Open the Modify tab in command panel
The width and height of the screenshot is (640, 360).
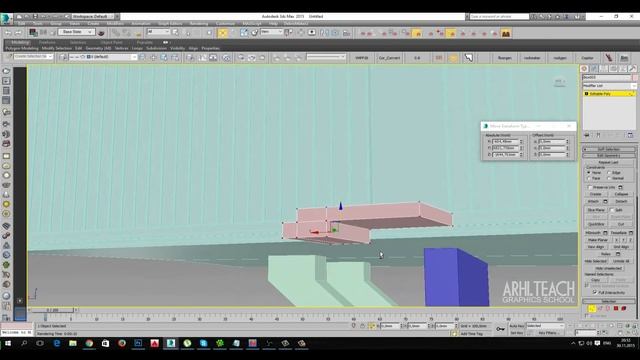pos(594,69)
